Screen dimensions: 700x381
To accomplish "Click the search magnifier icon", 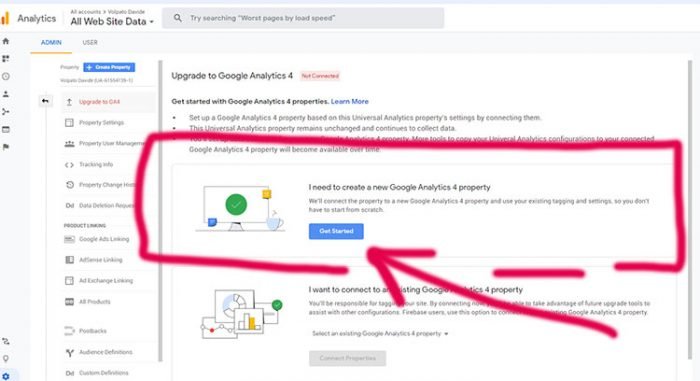I will pos(178,18).
